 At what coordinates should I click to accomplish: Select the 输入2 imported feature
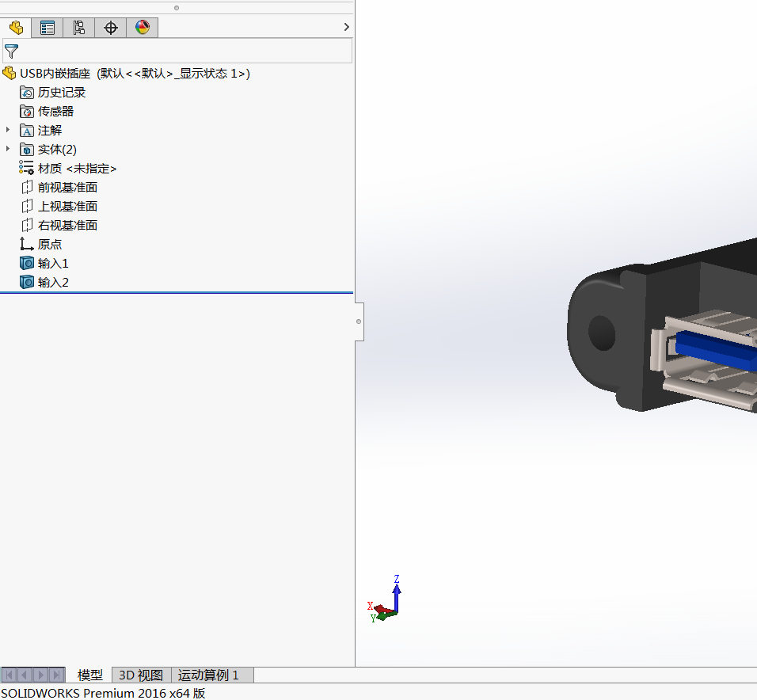[x=53, y=283]
